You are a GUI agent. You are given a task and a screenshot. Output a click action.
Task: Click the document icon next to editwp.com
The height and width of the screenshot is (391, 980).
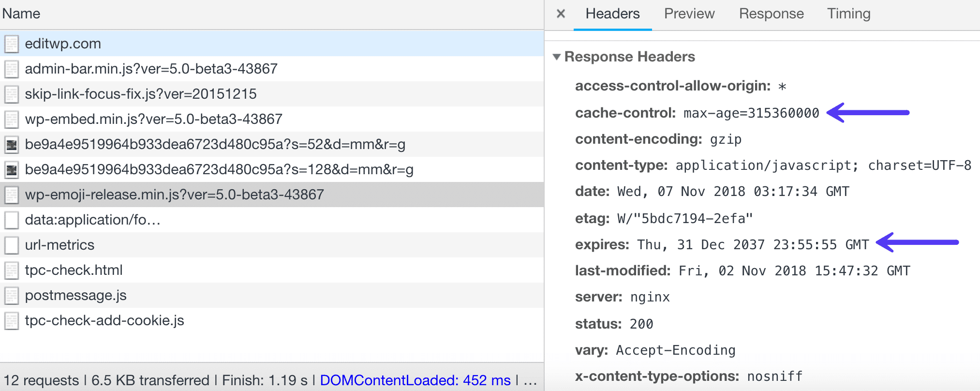(x=12, y=44)
